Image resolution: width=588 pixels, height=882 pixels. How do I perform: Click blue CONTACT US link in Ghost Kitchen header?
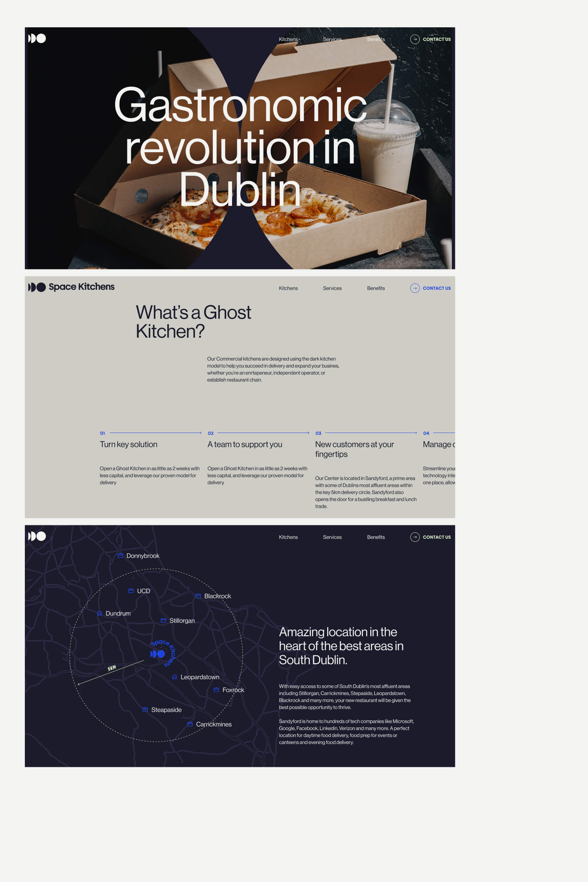point(436,288)
